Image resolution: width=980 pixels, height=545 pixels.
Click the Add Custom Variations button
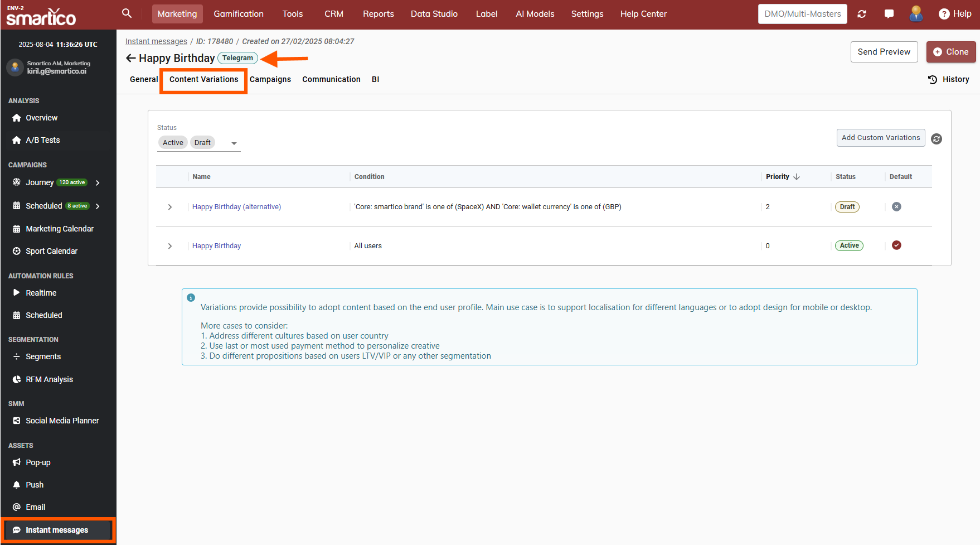880,138
